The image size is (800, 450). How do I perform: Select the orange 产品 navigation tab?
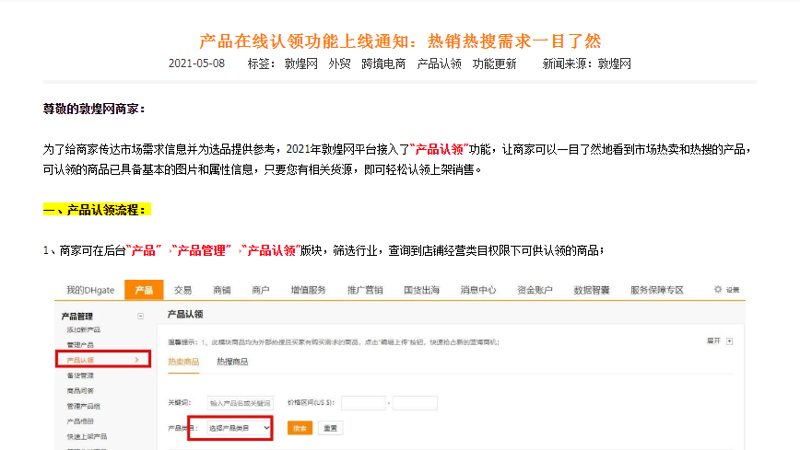point(144,290)
